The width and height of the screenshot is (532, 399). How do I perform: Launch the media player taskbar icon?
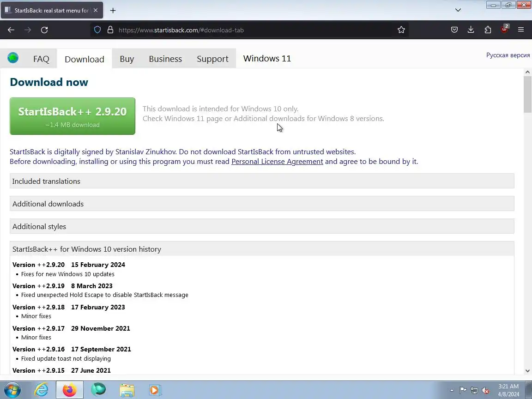point(155,390)
